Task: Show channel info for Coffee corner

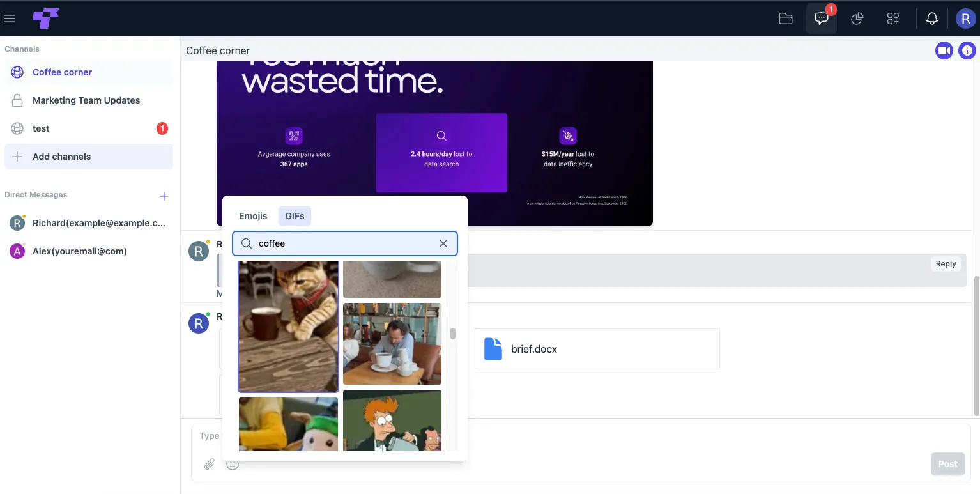Action: [x=968, y=50]
